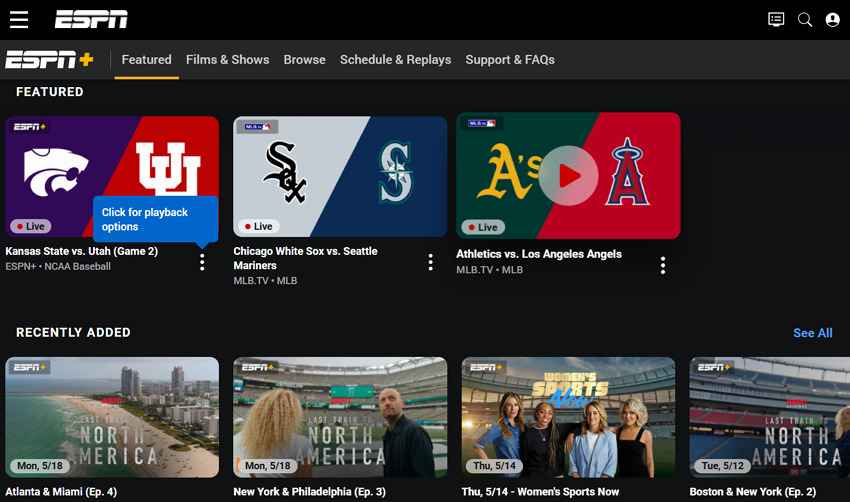Open the search magnifier icon
The height and width of the screenshot is (502, 850).
tap(805, 20)
